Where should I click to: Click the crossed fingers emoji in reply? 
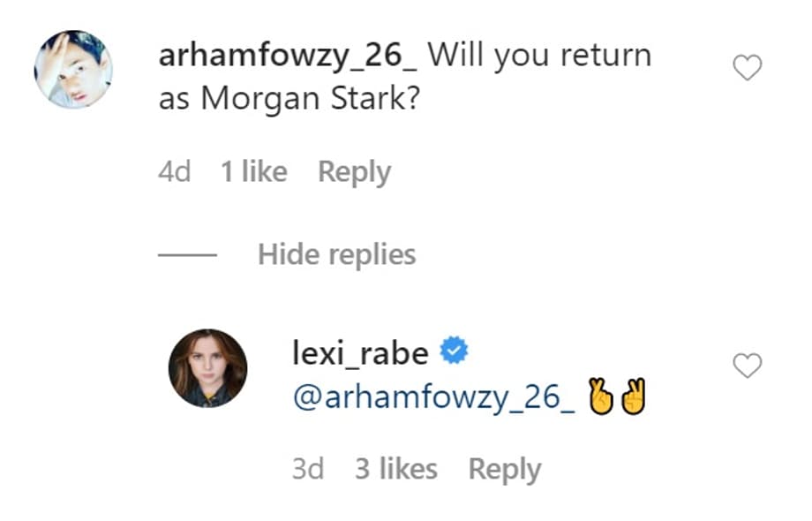click(600, 399)
